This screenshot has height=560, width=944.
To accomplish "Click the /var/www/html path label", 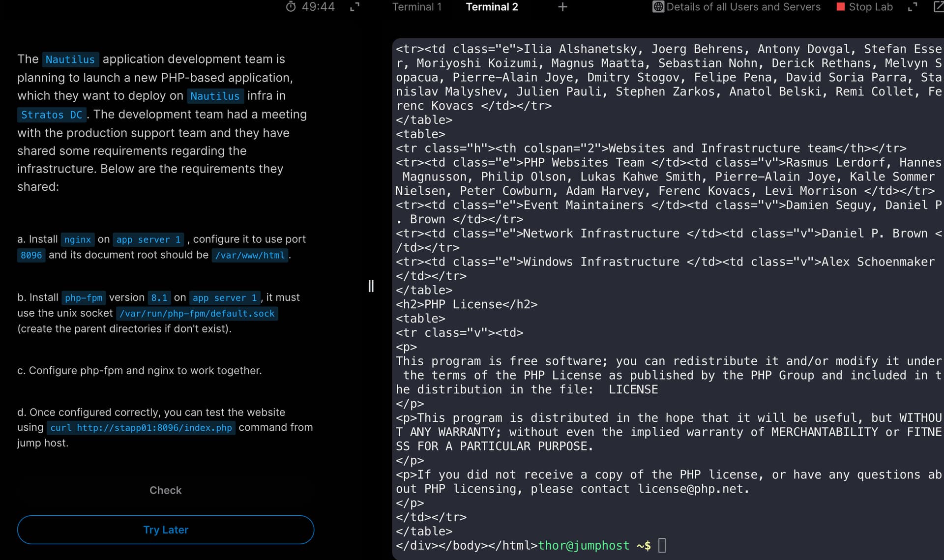I will pos(250,255).
